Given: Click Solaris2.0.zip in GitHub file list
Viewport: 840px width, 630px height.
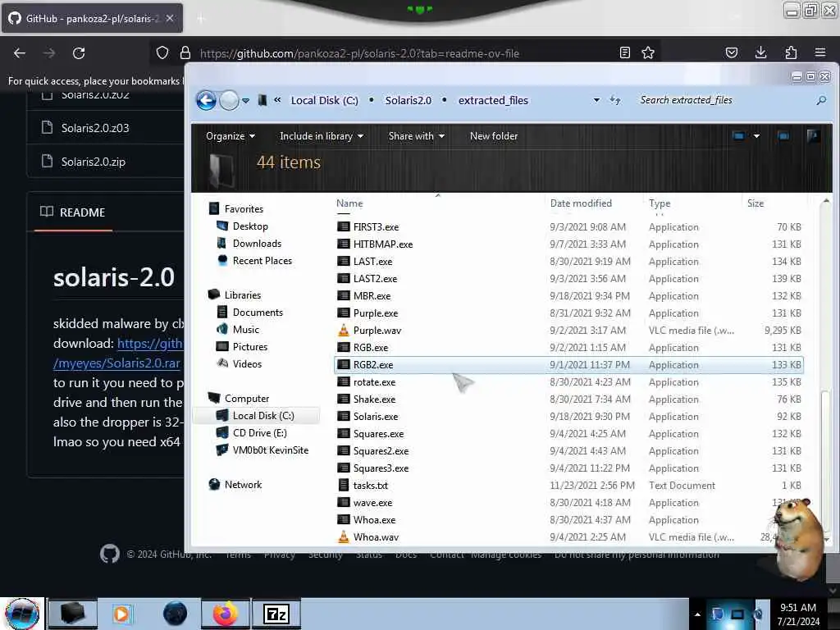Looking at the screenshot, I should (x=93, y=162).
